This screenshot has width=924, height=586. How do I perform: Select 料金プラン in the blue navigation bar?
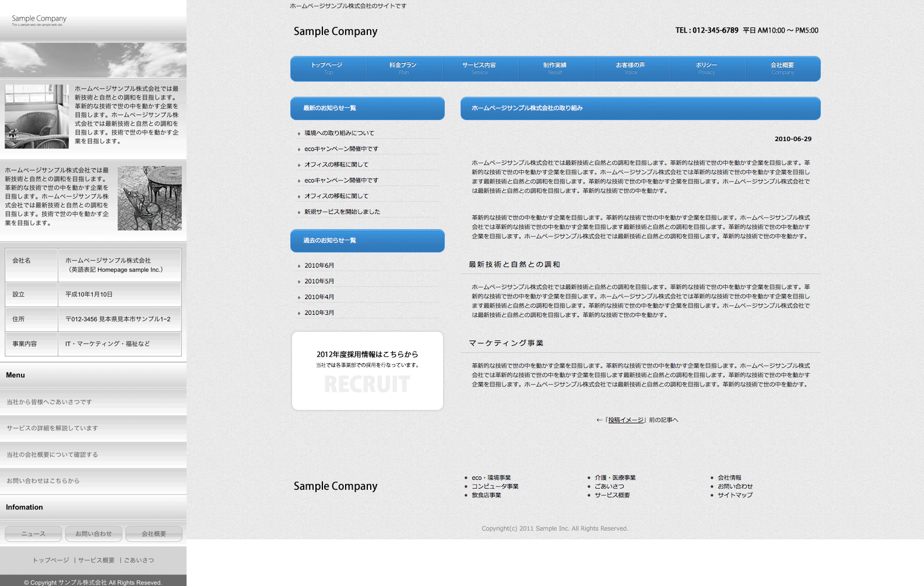403,68
